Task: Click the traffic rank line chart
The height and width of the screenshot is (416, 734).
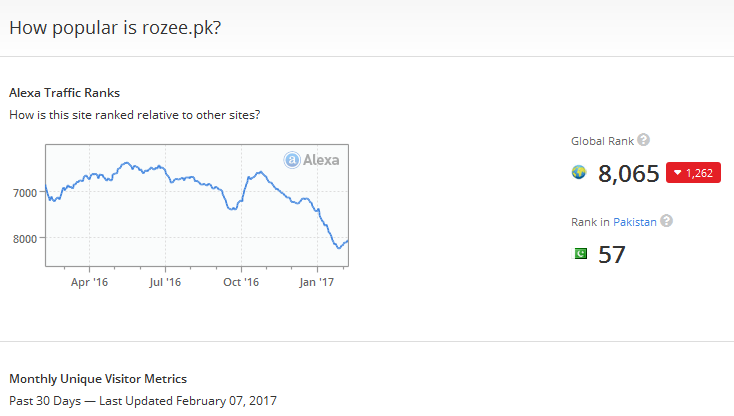Action: tap(197, 205)
